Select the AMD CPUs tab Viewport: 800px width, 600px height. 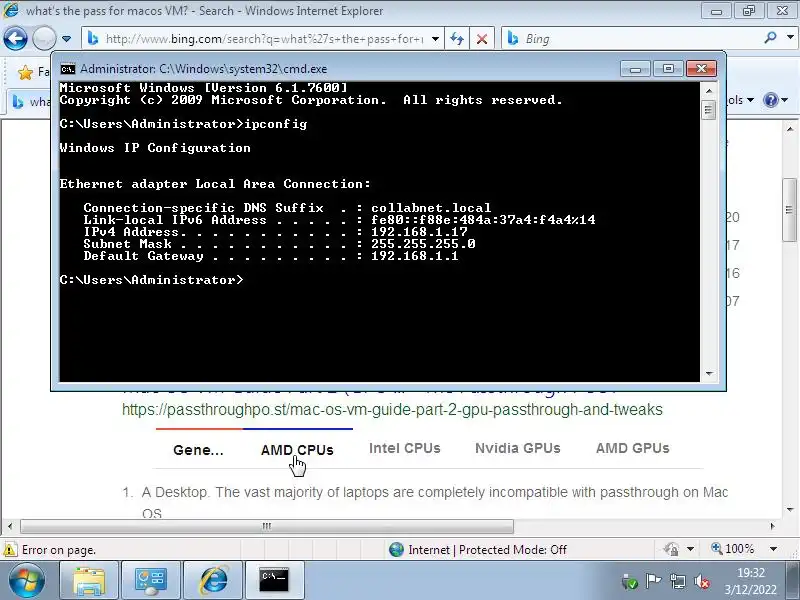coord(297,450)
